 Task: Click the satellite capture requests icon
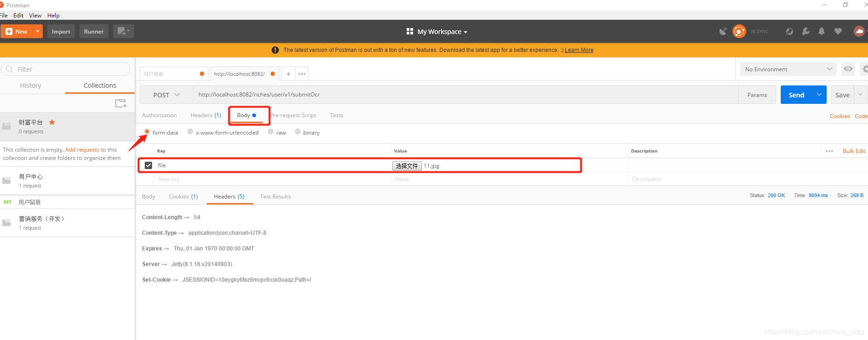[x=723, y=31]
